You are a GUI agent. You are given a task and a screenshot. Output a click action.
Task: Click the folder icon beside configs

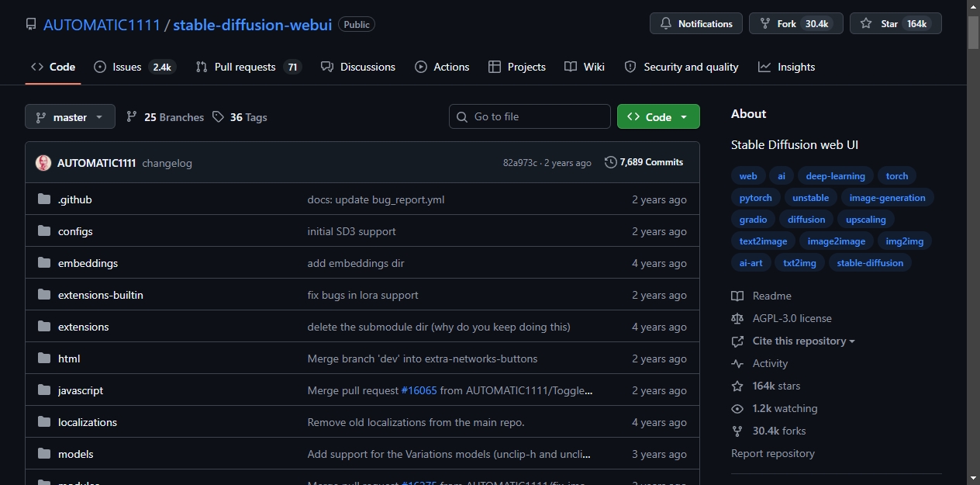[44, 231]
